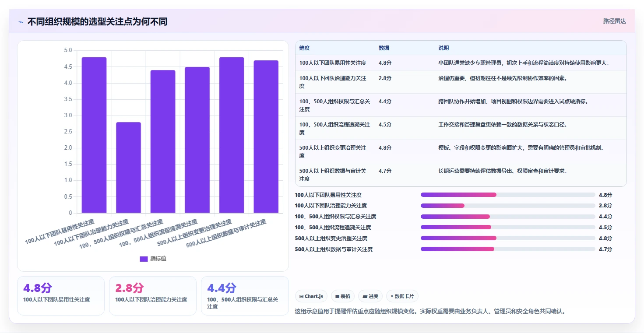Click the description starting 长期运营需要持续评估
644x333 pixels.
coord(503,171)
